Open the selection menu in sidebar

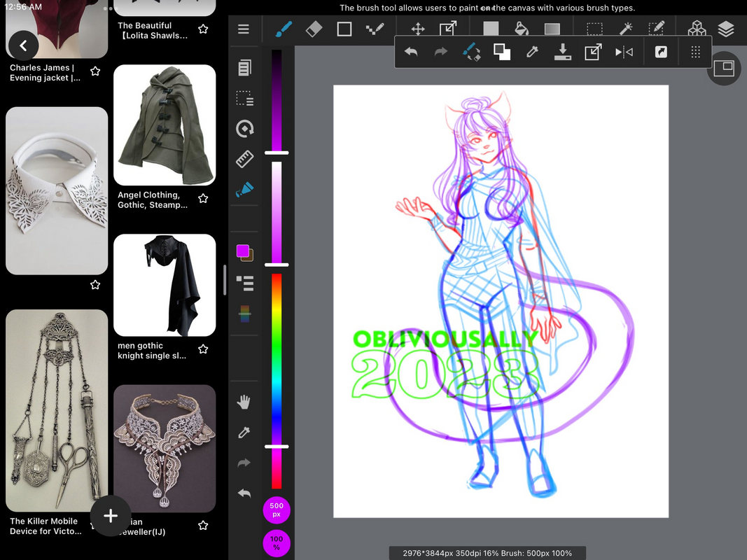[244, 98]
